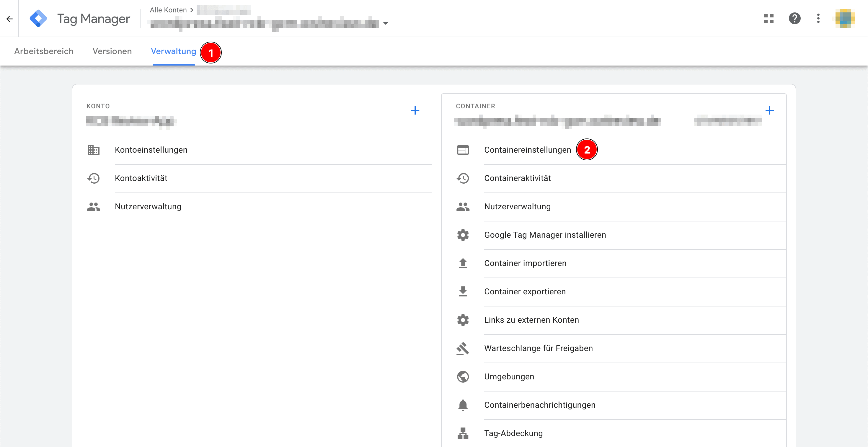This screenshot has width=868, height=447.
Task: Click the Container exportieren download icon
Action: [x=463, y=291]
